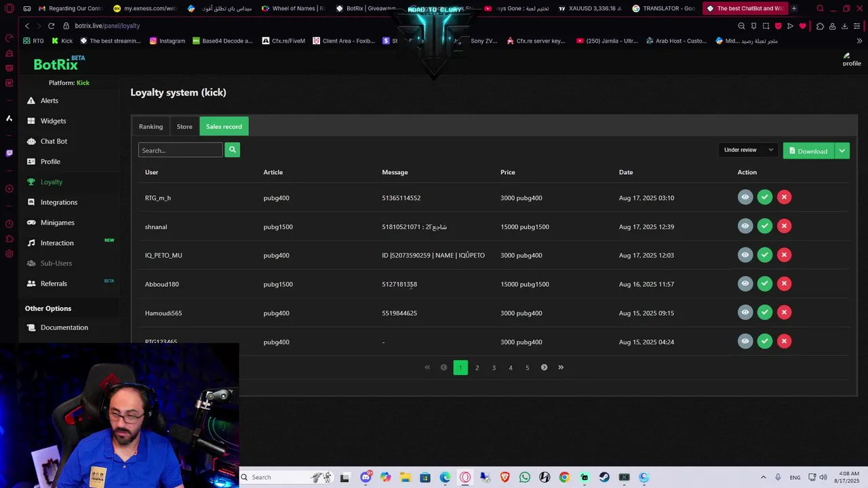Open Sub-Users in the sidebar
Image resolution: width=868 pixels, height=488 pixels.
pyautogui.click(x=56, y=263)
